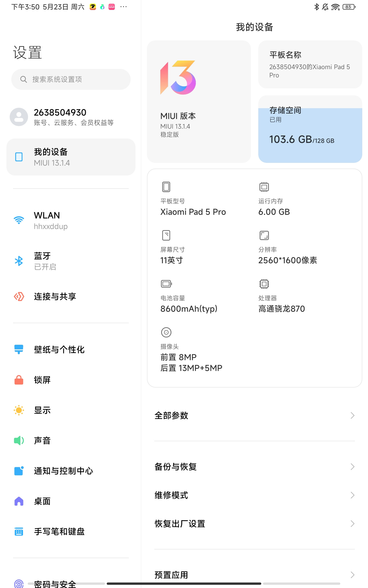Tap the 高通骁龙870 processor value
Screen dimensions: 368x588
pyautogui.click(x=282, y=308)
